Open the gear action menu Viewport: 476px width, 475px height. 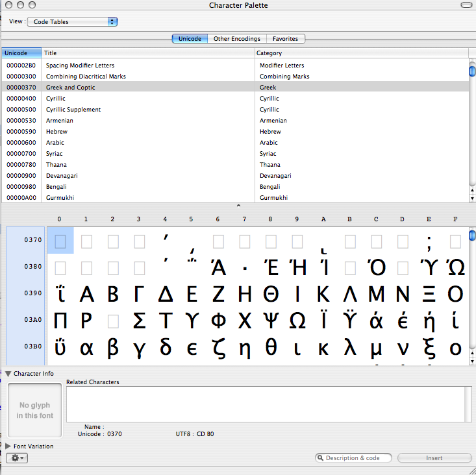(x=17, y=457)
